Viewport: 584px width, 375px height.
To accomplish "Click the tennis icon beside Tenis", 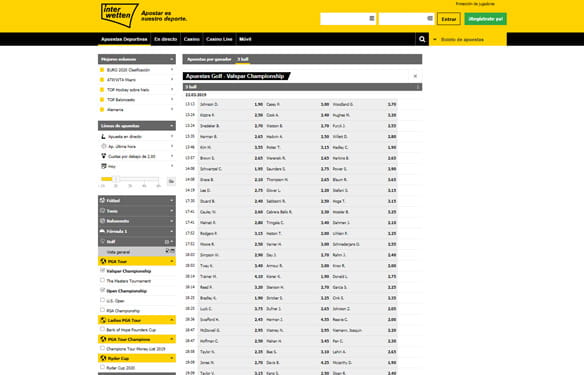I will 102,211.
